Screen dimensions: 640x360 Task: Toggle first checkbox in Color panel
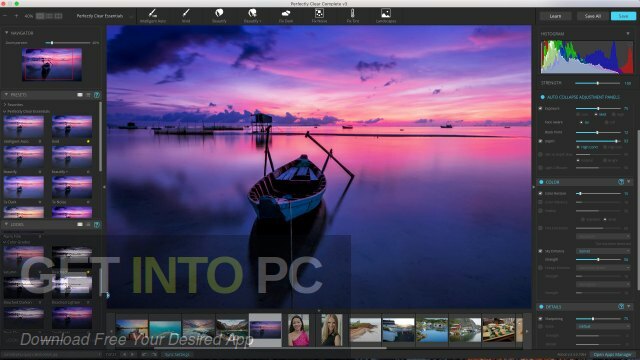[540, 193]
